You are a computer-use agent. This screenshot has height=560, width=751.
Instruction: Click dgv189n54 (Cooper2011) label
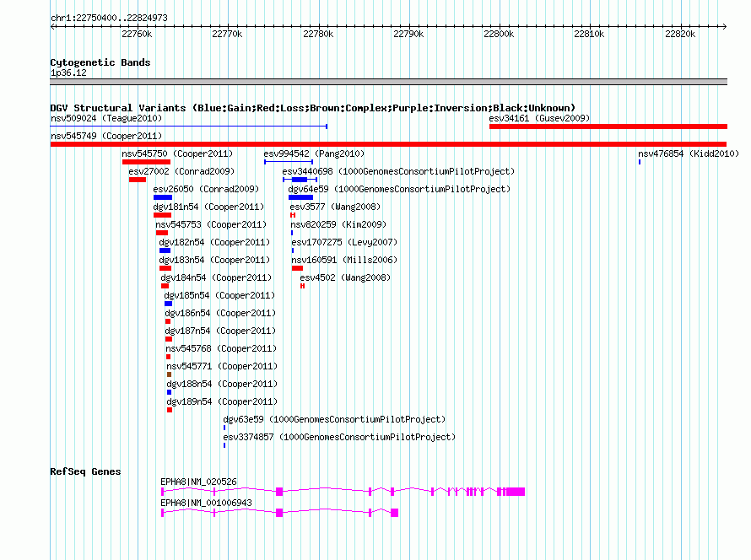(222, 401)
